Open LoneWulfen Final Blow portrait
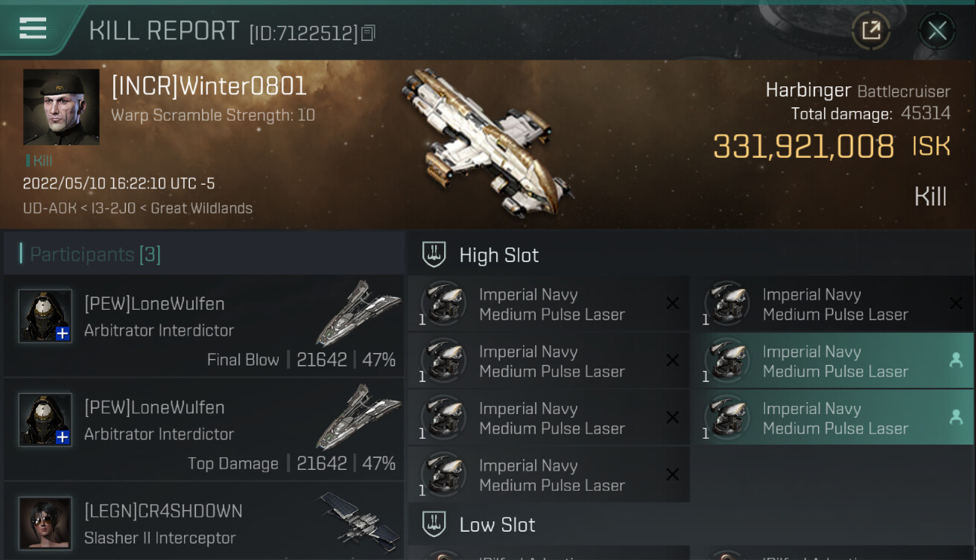Image resolution: width=976 pixels, height=560 pixels. [45, 316]
